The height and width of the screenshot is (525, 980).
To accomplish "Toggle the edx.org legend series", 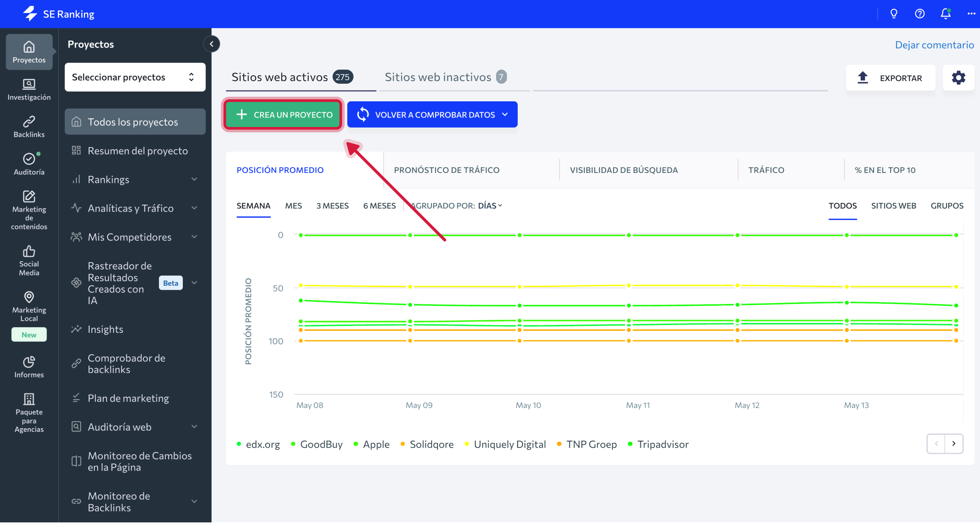I will [263, 444].
